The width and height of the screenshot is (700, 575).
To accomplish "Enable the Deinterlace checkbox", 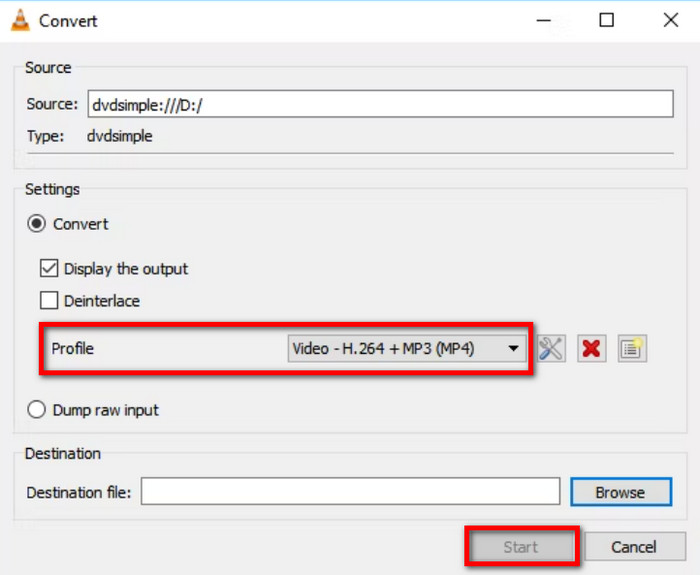I will [49, 300].
